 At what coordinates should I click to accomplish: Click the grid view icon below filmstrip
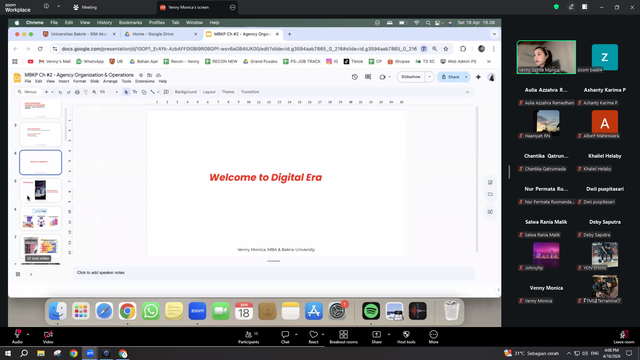click(18, 274)
